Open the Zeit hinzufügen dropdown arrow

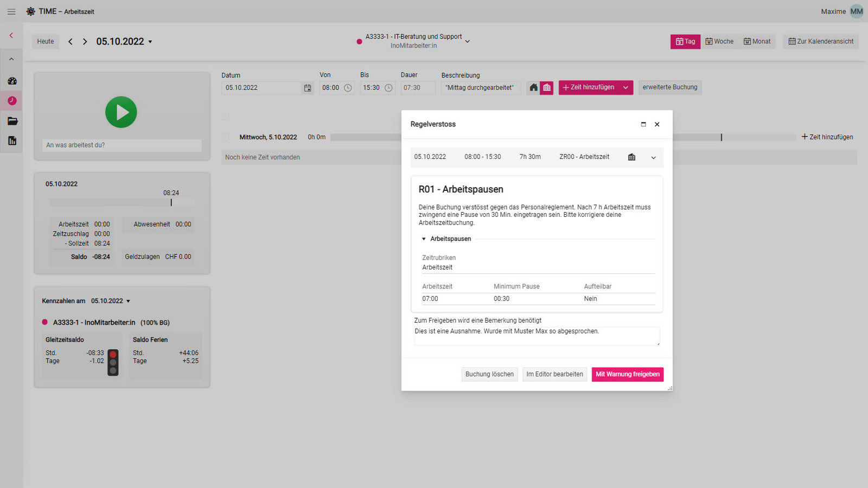click(626, 88)
